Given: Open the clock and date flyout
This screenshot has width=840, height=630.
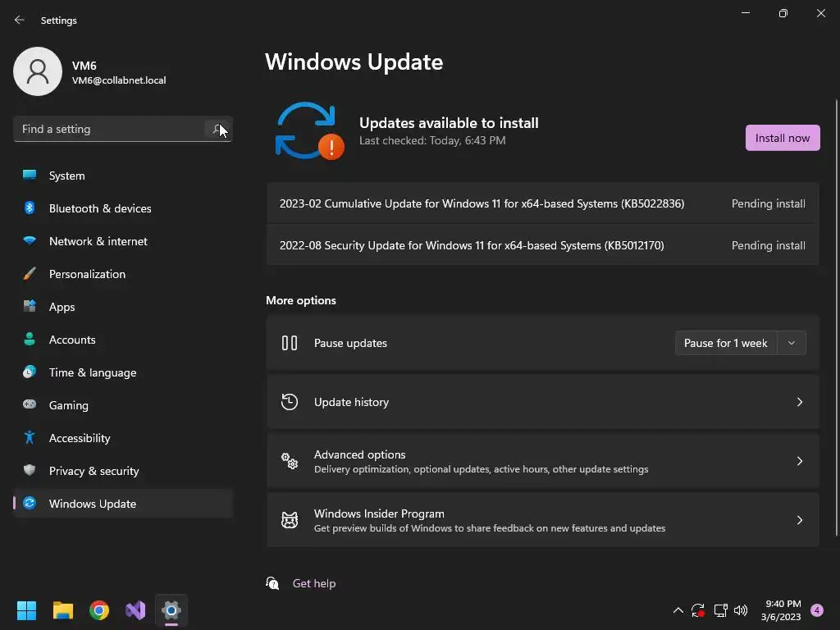Looking at the screenshot, I should coord(781,610).
